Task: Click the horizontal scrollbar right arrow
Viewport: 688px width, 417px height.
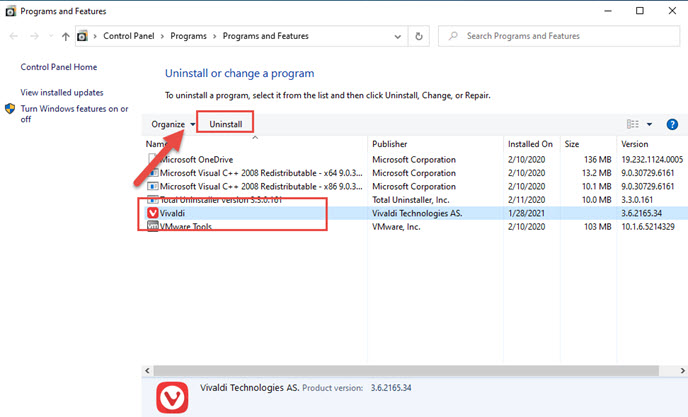Action: tap(682, 370)
